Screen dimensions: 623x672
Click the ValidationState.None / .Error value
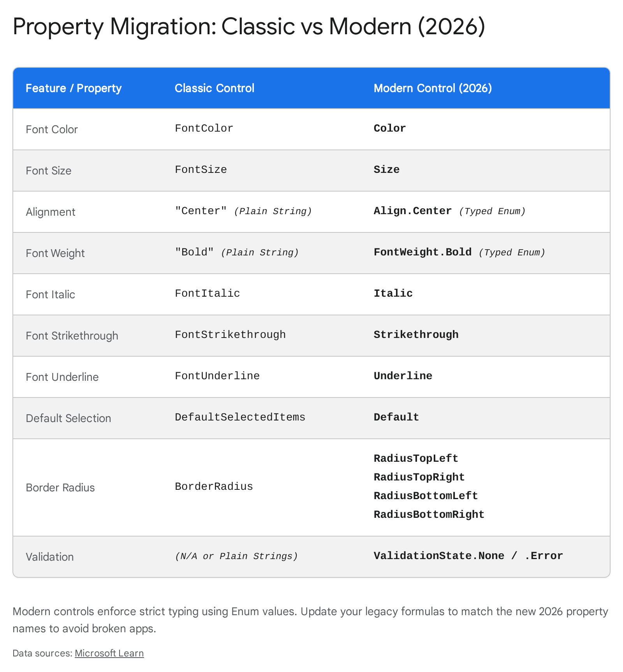point(468,556)
